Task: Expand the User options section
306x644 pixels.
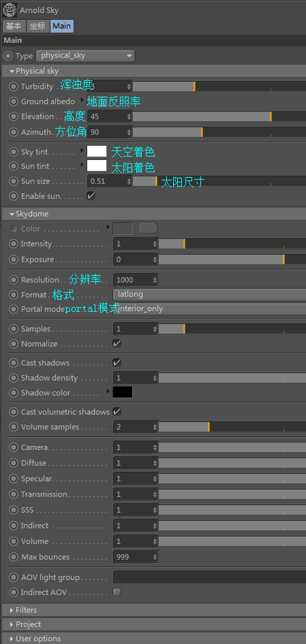Action: [x=12, y=639]
